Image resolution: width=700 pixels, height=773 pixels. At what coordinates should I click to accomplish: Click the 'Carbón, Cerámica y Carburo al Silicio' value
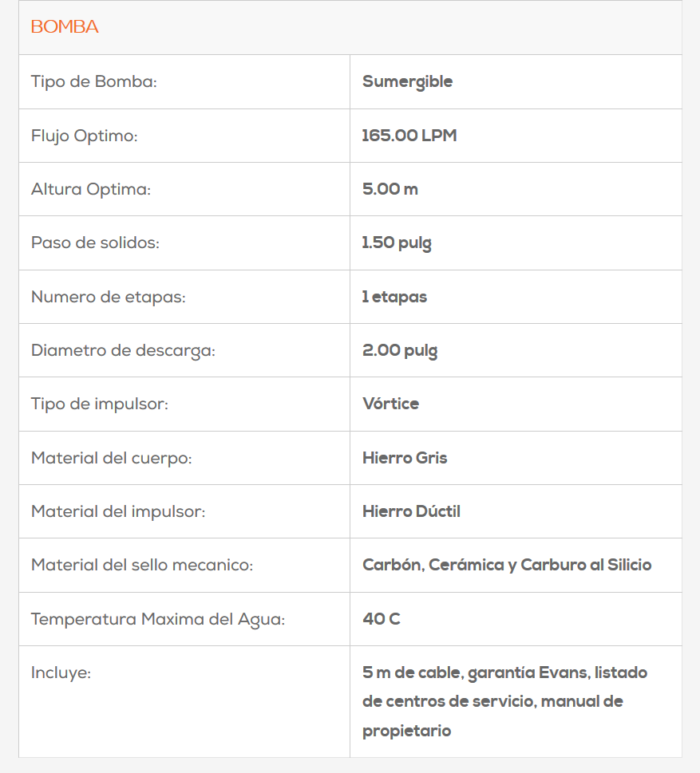pyautogui.click(x=507, y=565)
